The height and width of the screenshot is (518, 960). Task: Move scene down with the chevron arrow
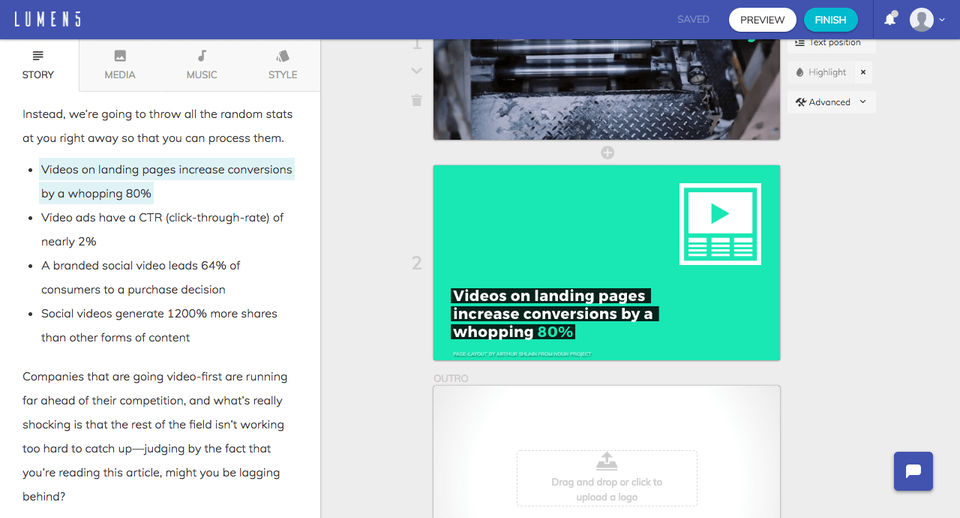pyautogui.click(x=416, y=71)
